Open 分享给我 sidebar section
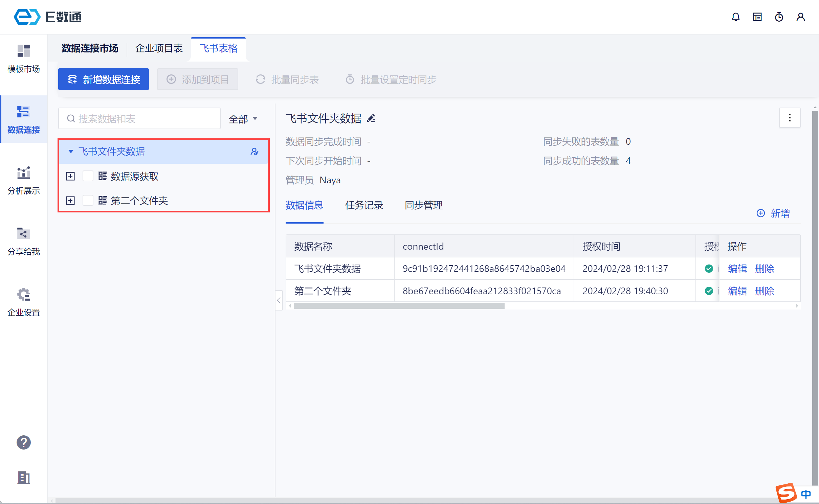The image size is (819, 504). point(24,241)
